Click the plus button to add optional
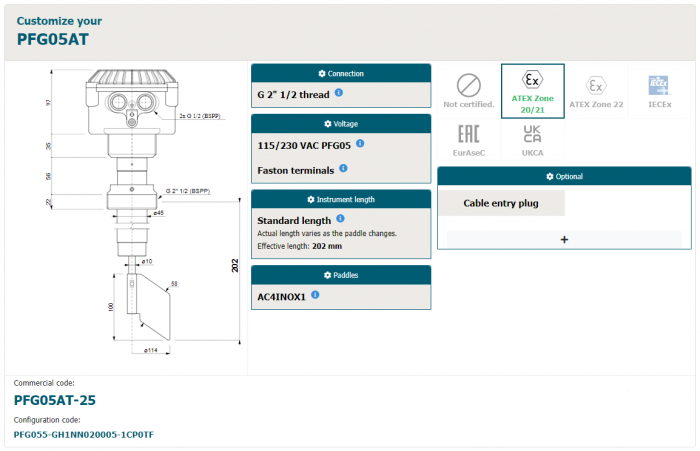Viewport: 700px width, 451px height. tap(564, 239)
